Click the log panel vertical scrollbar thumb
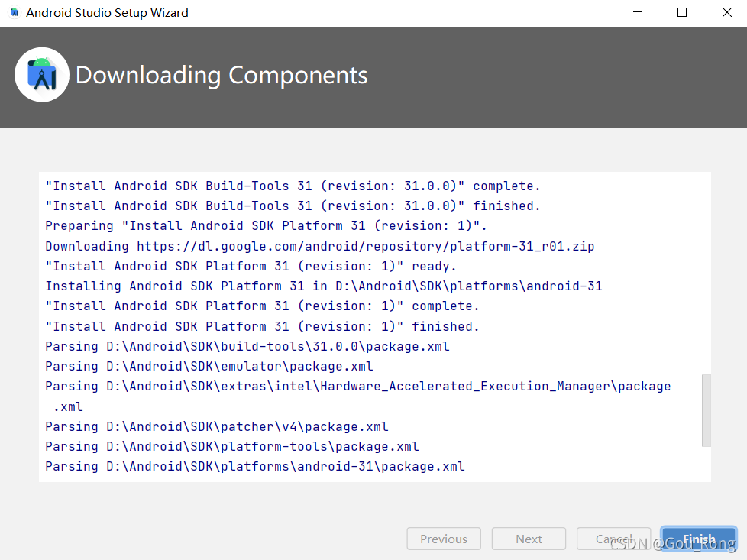This screenshot has height=560, width=747. click(x=706, y=410)
